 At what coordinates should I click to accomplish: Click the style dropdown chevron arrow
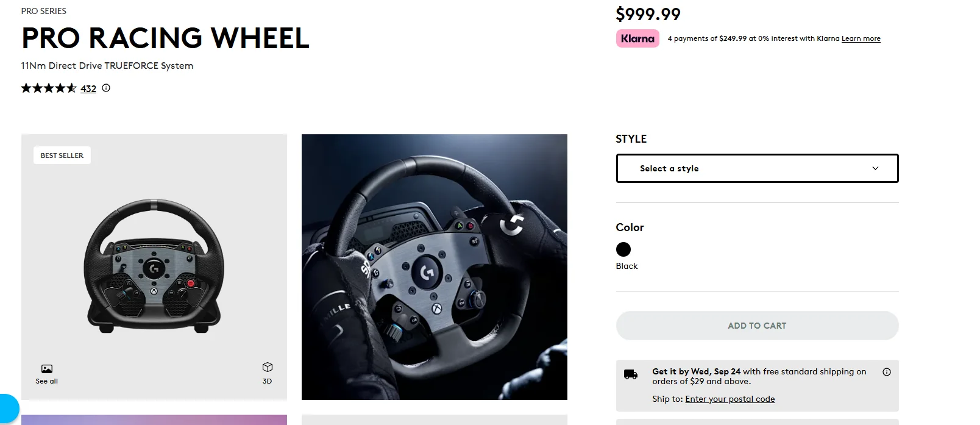pyautogui.click(x=875, y=168)
